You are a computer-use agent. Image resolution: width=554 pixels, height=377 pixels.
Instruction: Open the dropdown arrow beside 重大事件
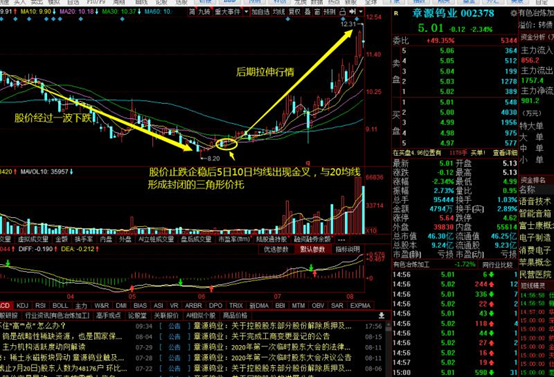[x=246, y=12]
